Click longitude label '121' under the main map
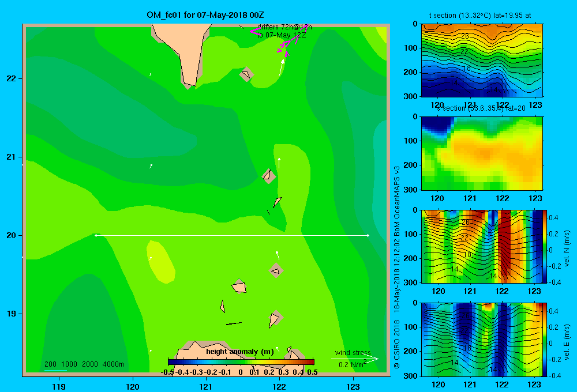The height and width of the screenshot is (392, 577). tap(206, 386)
